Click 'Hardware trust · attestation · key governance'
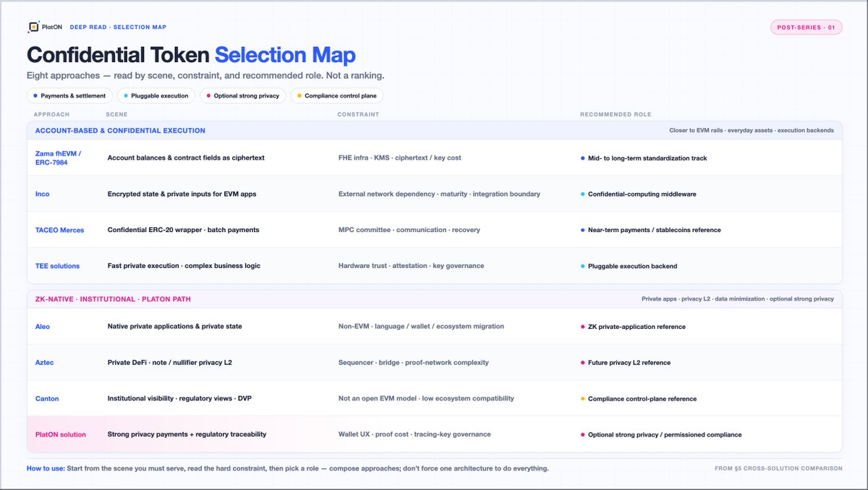The width and height of the screenshot is (868, 490). coord(411,266)
